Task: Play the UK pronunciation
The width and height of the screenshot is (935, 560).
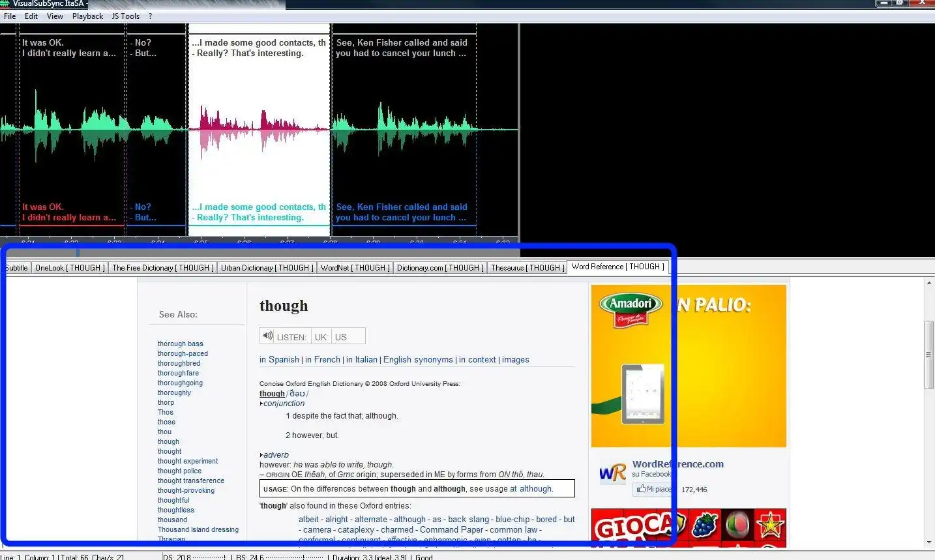Action: click(x=321, y=336)
